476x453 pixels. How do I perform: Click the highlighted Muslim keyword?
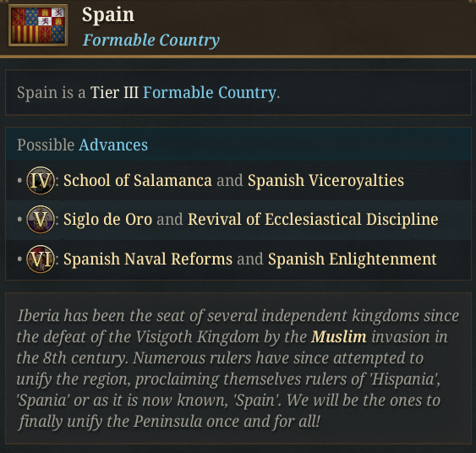point(339,336)
